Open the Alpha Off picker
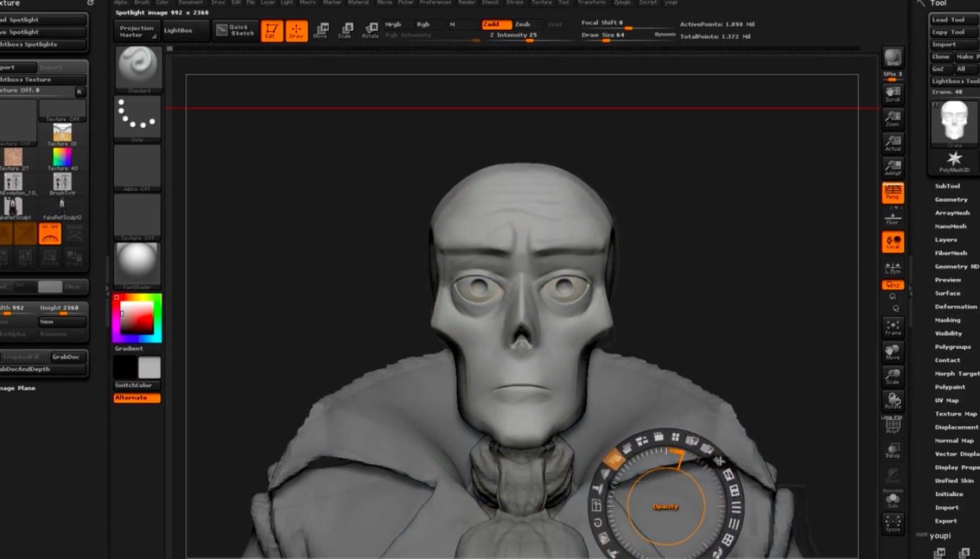The image size is (980, 559). (138, 167)
